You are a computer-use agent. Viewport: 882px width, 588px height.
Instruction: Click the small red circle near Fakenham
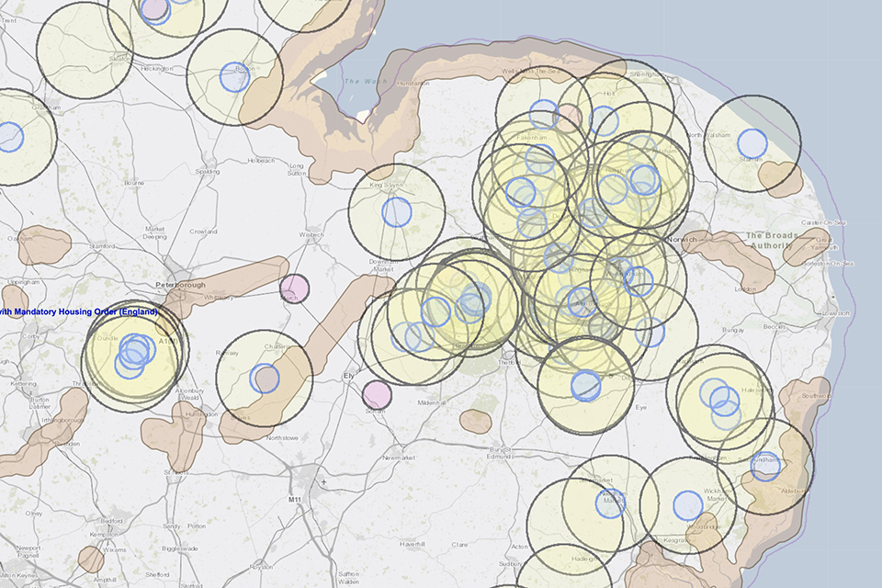569,117
